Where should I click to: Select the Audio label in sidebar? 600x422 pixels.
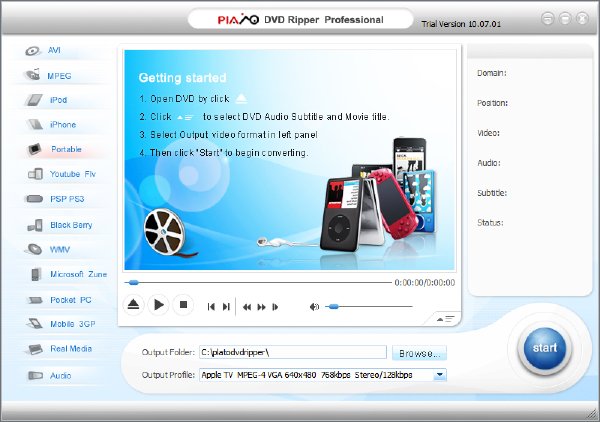[60, 376]
